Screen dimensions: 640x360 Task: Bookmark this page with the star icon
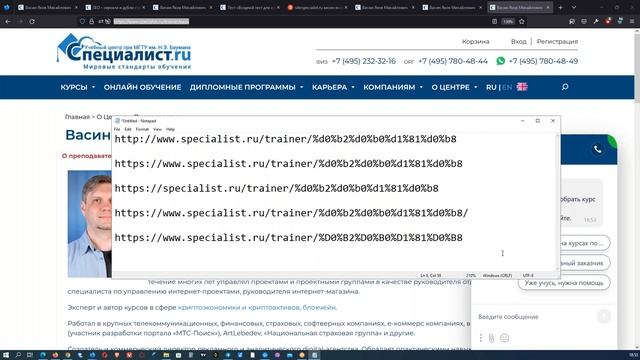[522, 21]
